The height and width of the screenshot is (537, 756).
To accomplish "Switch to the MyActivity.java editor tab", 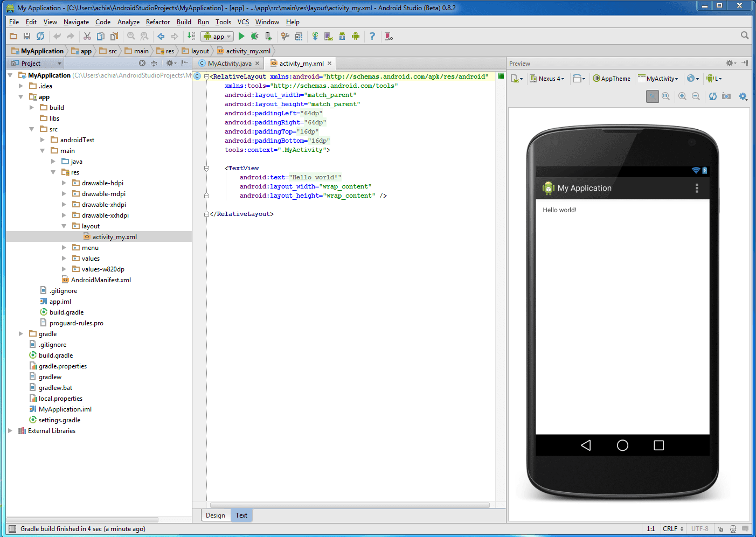I will click(230, 64).
